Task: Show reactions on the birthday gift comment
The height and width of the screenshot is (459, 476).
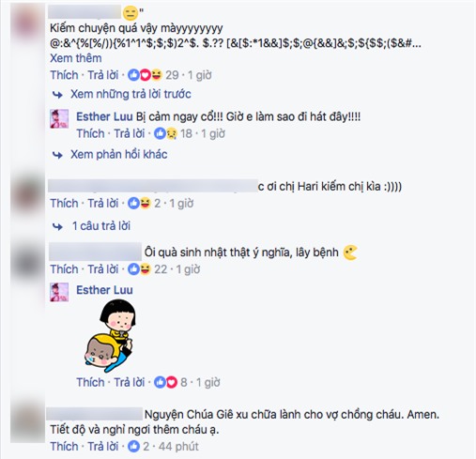Action: [140, 269]
